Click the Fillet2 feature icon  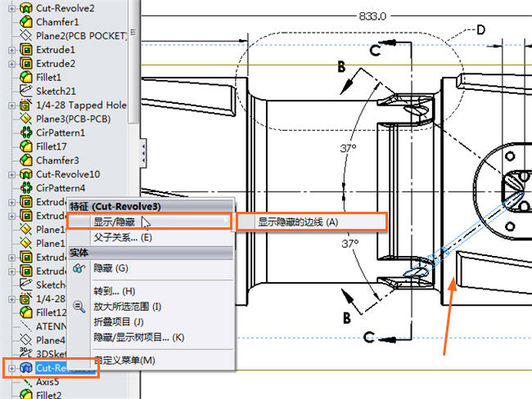25,395
